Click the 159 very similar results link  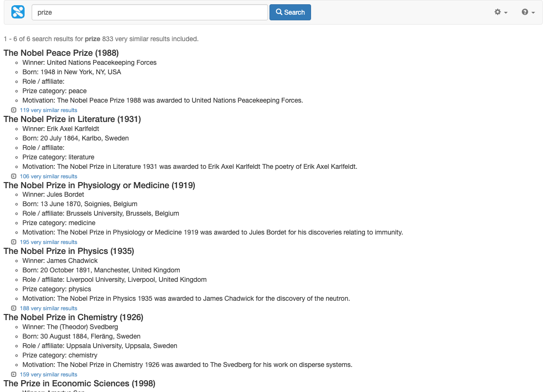pos(48,374)
